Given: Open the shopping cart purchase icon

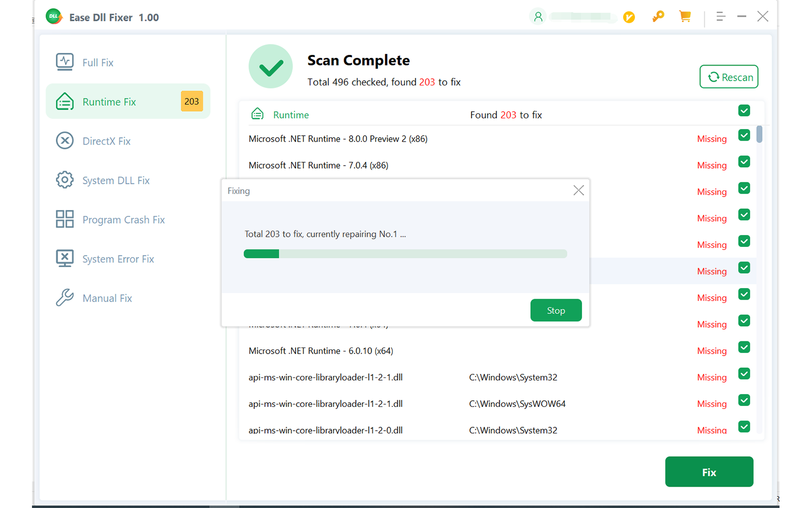Looking at the screenshot, I should (685, 17).
